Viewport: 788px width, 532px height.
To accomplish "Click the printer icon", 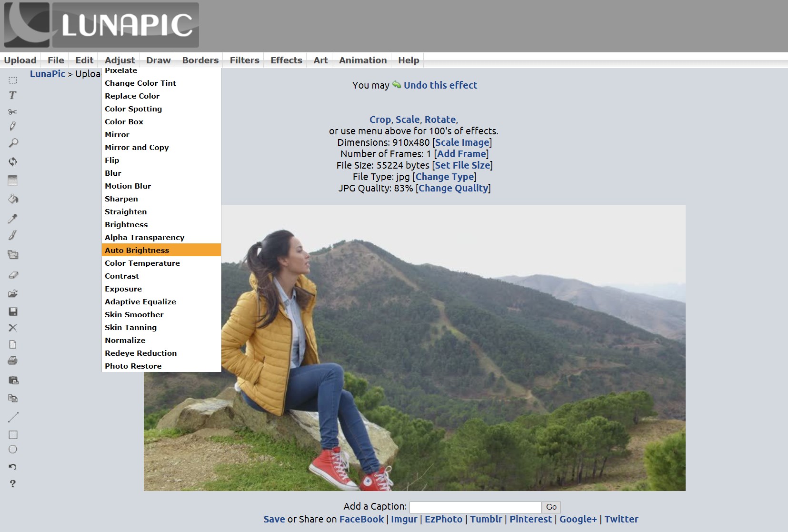I will (13, 361).
